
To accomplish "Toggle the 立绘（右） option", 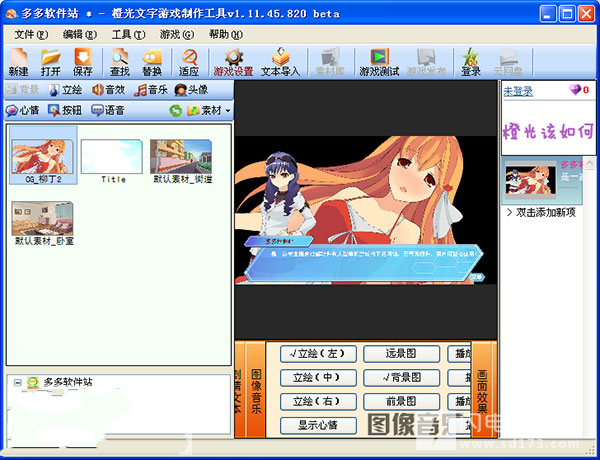I will (318, 401).
